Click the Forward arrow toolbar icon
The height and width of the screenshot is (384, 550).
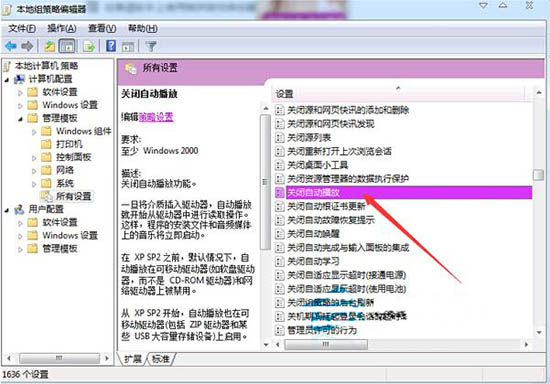click(27, 46)
